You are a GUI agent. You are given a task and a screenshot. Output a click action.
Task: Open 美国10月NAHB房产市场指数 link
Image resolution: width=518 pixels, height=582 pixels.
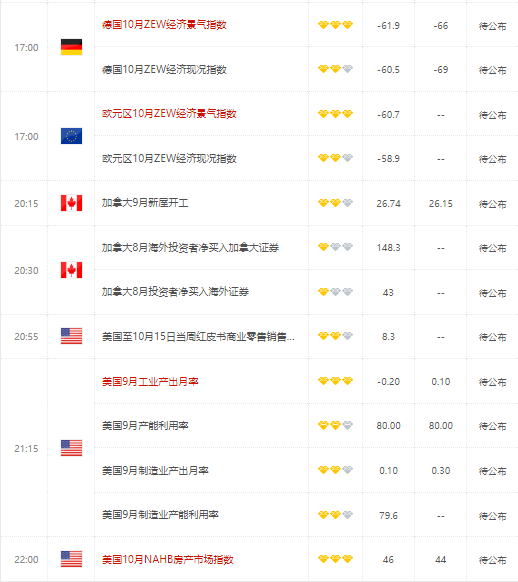coord(168,559)
